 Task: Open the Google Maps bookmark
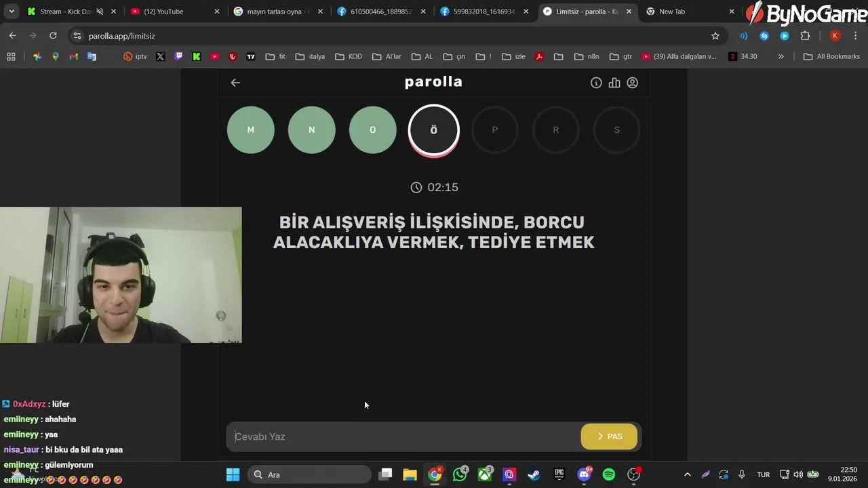click(x=56, y=57)
